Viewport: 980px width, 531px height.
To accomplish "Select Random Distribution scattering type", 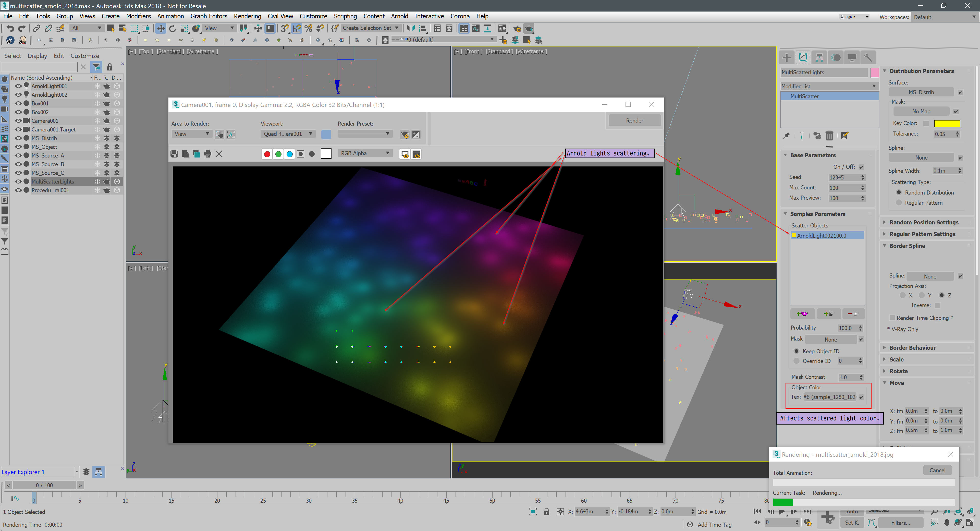I will (899, 192).
